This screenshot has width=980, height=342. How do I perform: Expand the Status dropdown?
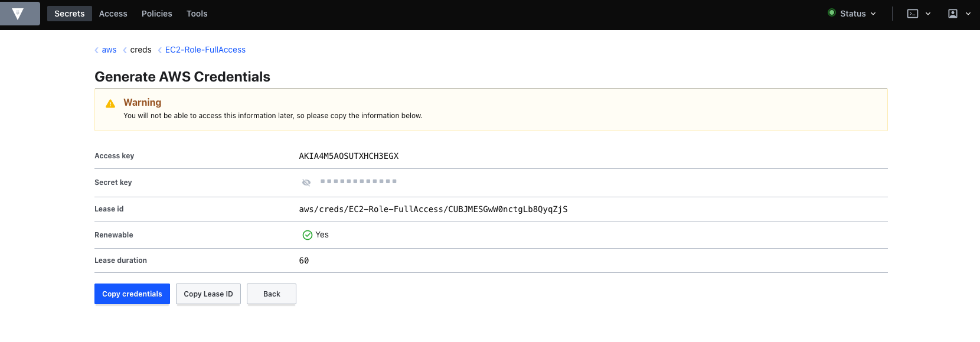click(x=852, y=14)
